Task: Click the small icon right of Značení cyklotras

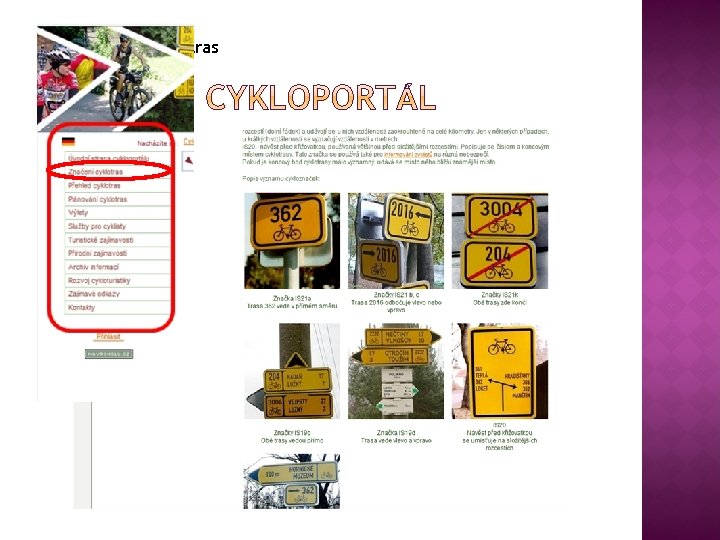Action: tap(188, 161)
